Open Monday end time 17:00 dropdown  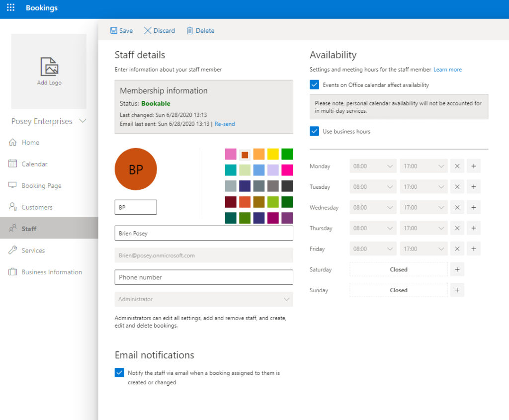click(424, 166)
